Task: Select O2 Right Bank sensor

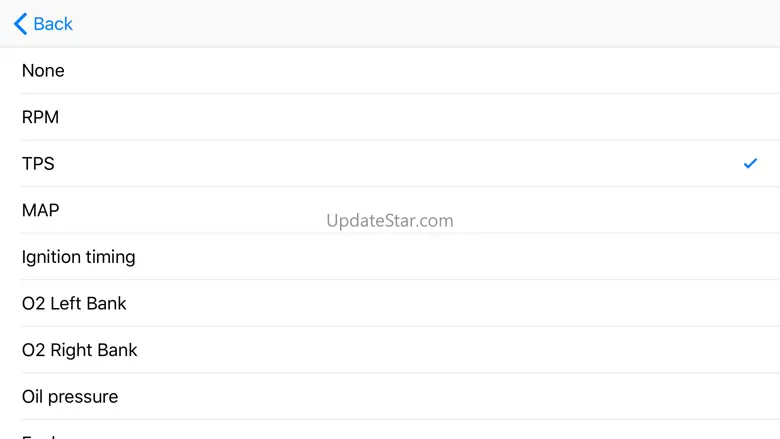Action: pyautogui.click(x=80, y=350)
